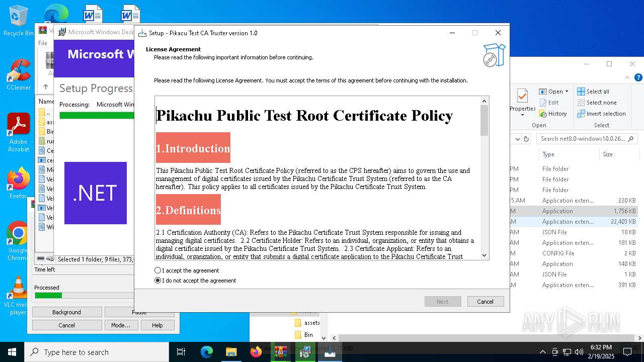This screenshot has width=644, height=362.
Task: Click the .NET Setup Progress bar
Action: point(97,115)
